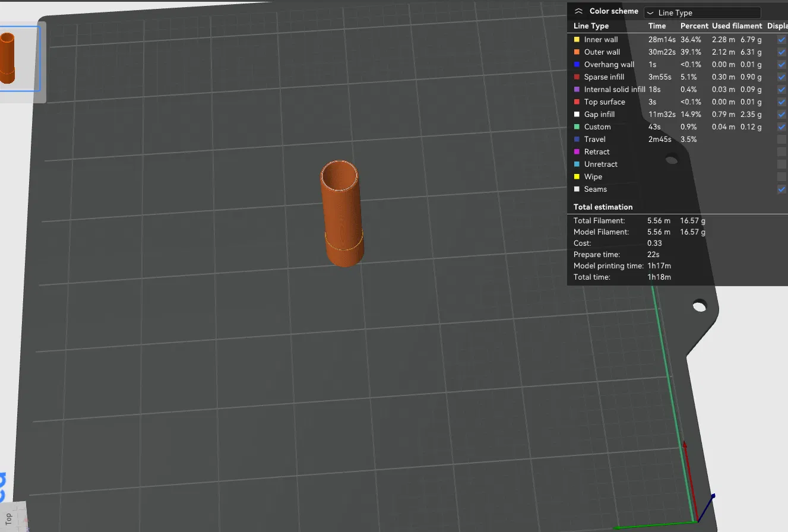
Task: Click the orange cylinder model on the plate
Action: pyautogui.click(x=342, y=214)
